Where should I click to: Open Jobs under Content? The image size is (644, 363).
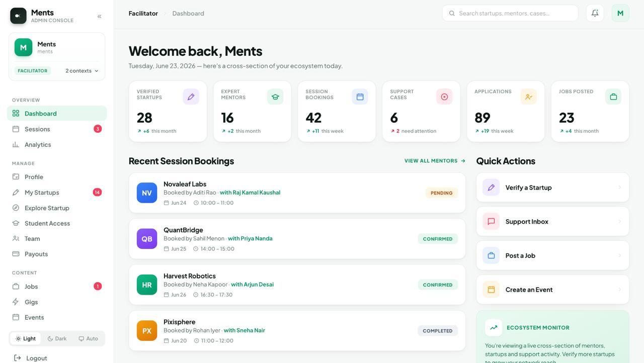click(x=57, y=286)
